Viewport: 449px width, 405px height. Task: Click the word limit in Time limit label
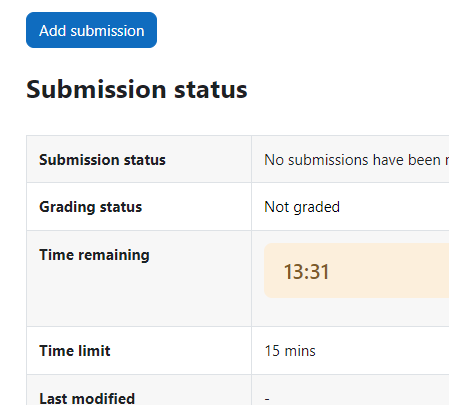click(x=93, y=351)
